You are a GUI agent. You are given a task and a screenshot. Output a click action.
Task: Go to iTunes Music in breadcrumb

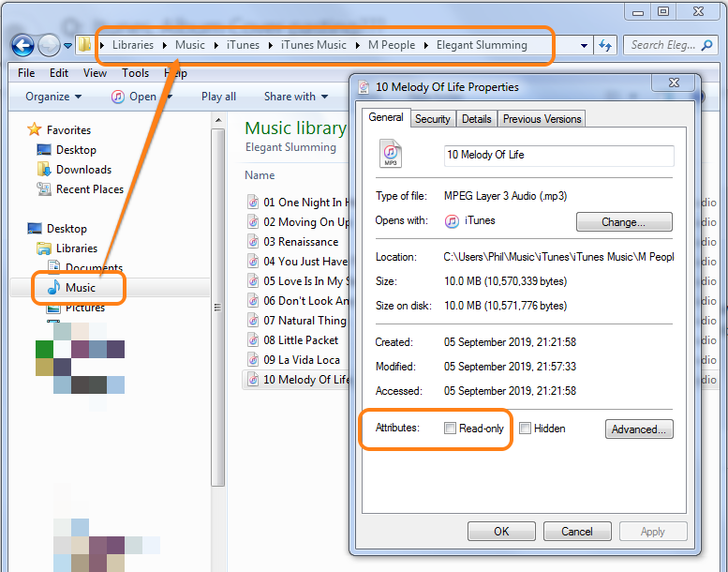313,45
